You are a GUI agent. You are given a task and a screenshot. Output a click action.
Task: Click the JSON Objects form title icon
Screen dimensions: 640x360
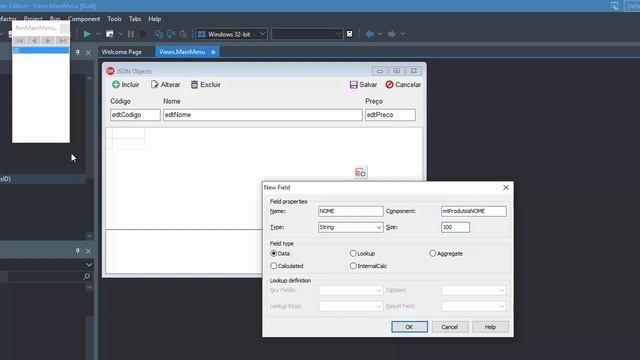click(110, 71)
